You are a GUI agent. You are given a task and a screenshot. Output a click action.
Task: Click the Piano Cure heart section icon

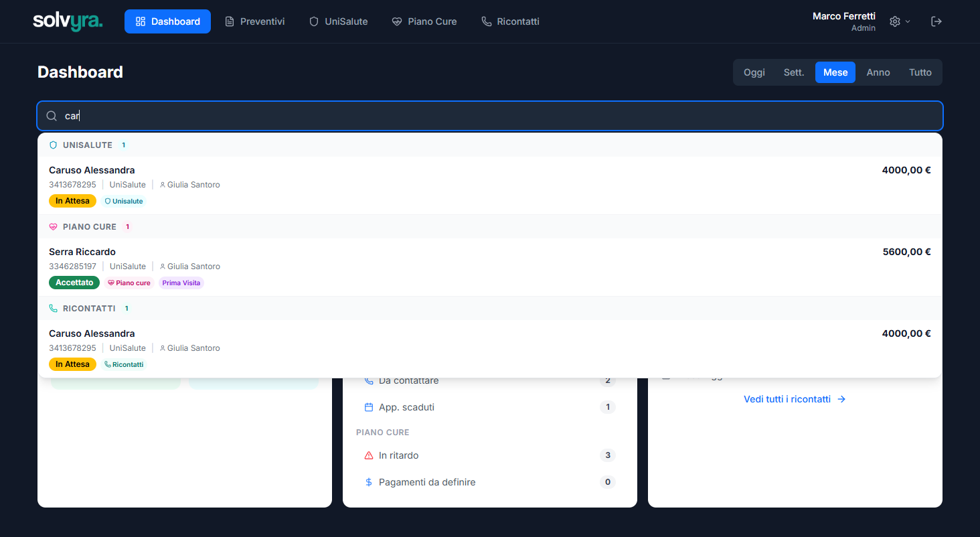tap(54, 227)
